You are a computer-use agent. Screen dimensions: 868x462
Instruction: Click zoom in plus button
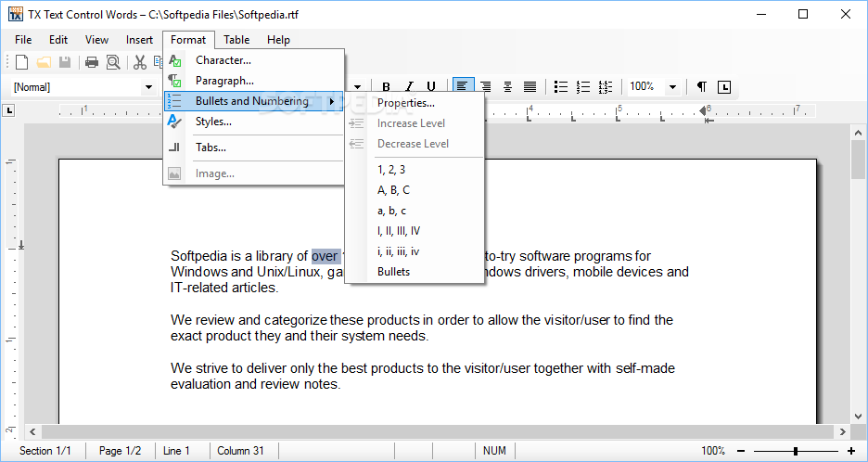click(x=851, y=452)
